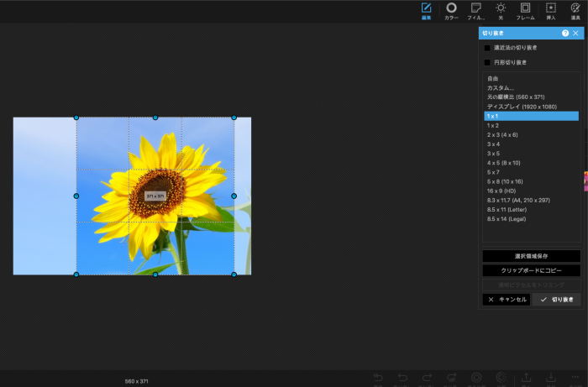Viewport: 588px width, 387px height.
Task: Toggle the 円形切り抜き circular crop checkbox
Action: click(x=487, y=62)
